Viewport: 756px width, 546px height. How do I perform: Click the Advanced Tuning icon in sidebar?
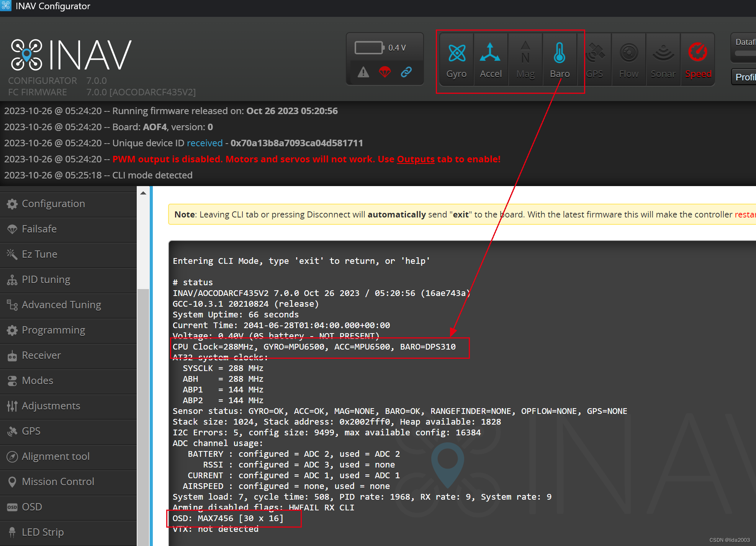tap(12, 305)
